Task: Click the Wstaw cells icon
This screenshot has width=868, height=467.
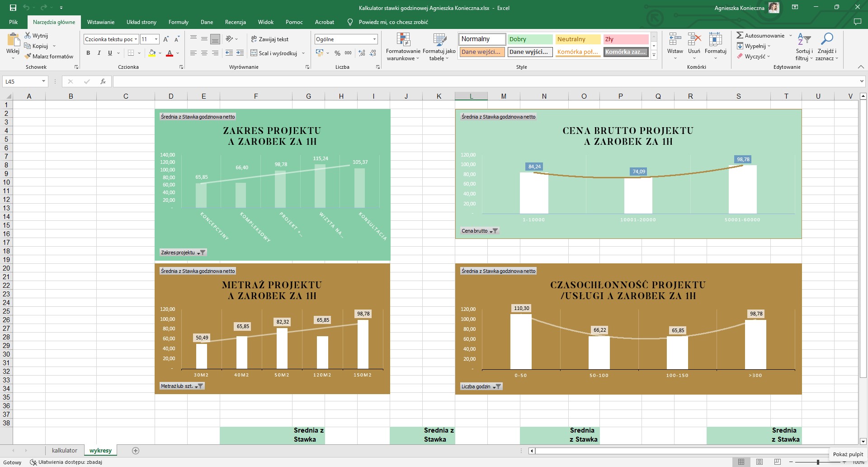Action: 675,40
